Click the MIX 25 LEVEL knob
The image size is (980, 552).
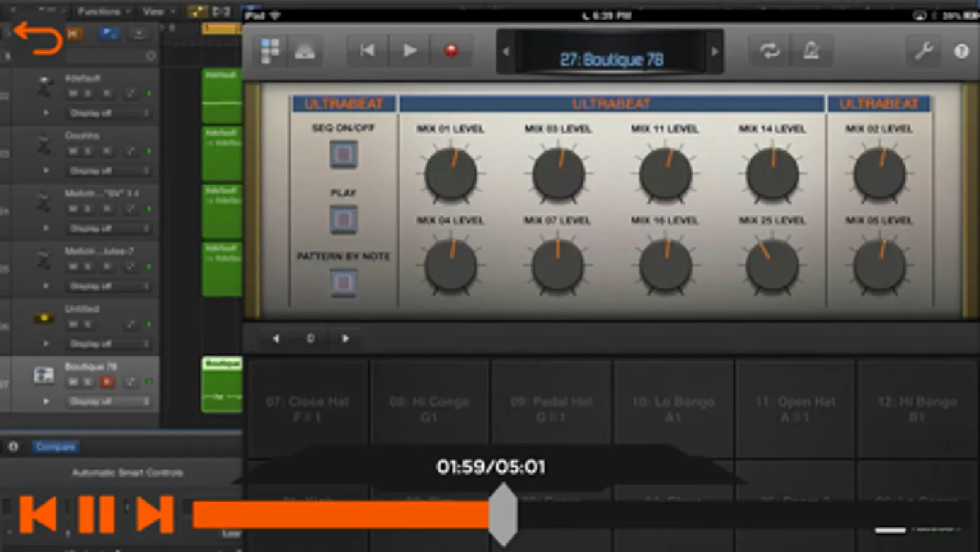(772, 266)
